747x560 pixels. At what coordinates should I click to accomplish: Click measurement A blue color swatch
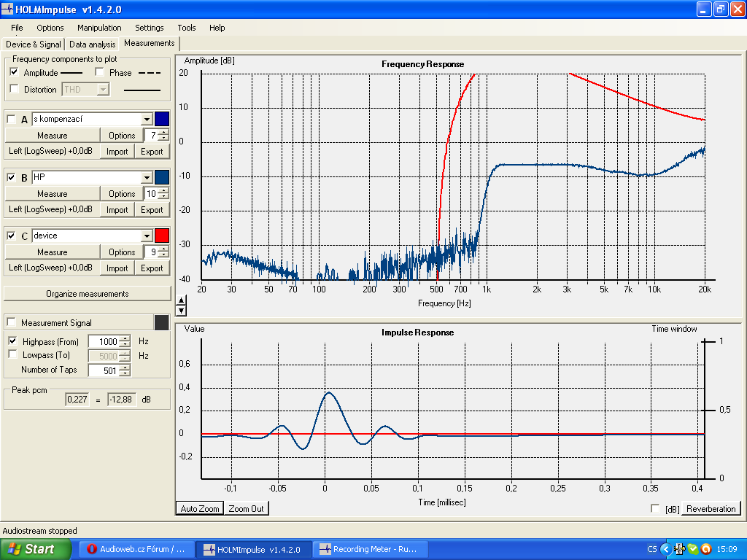162,119
